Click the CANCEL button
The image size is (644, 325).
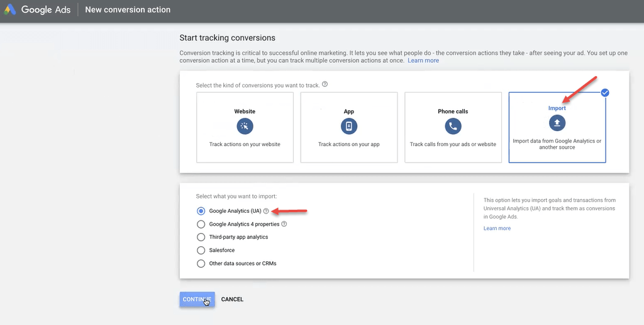coord(233,300)
